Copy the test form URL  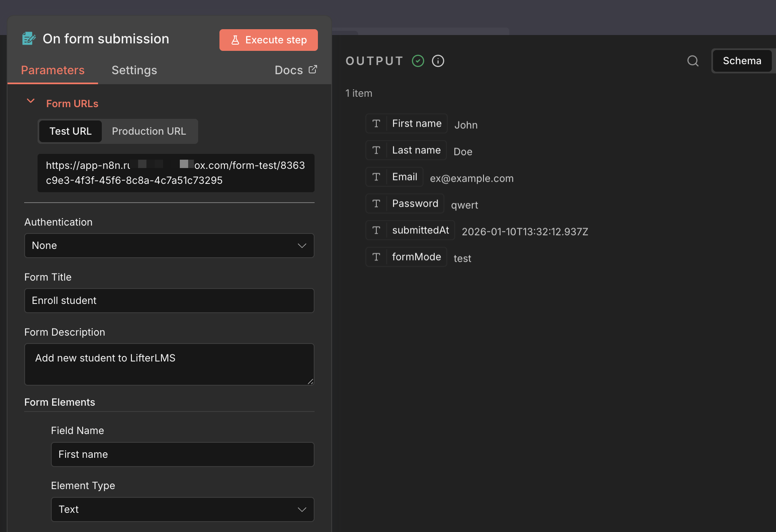(x=176, y=173)
